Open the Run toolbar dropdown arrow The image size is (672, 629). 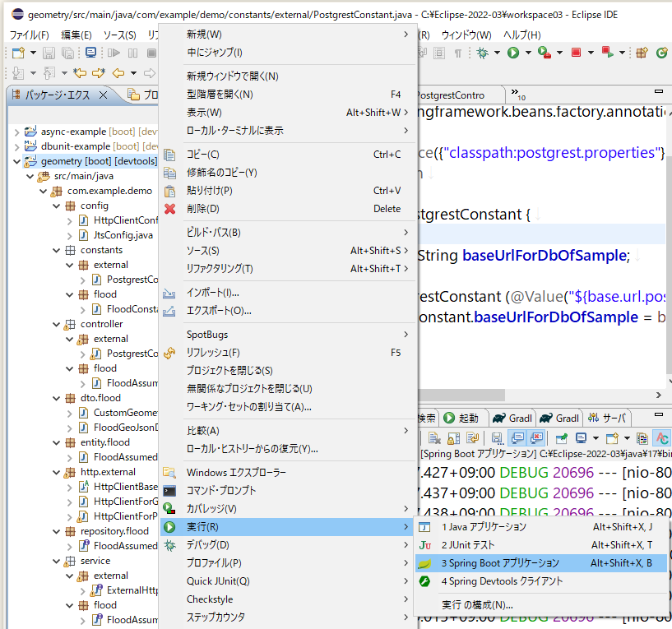coord(527,53)
